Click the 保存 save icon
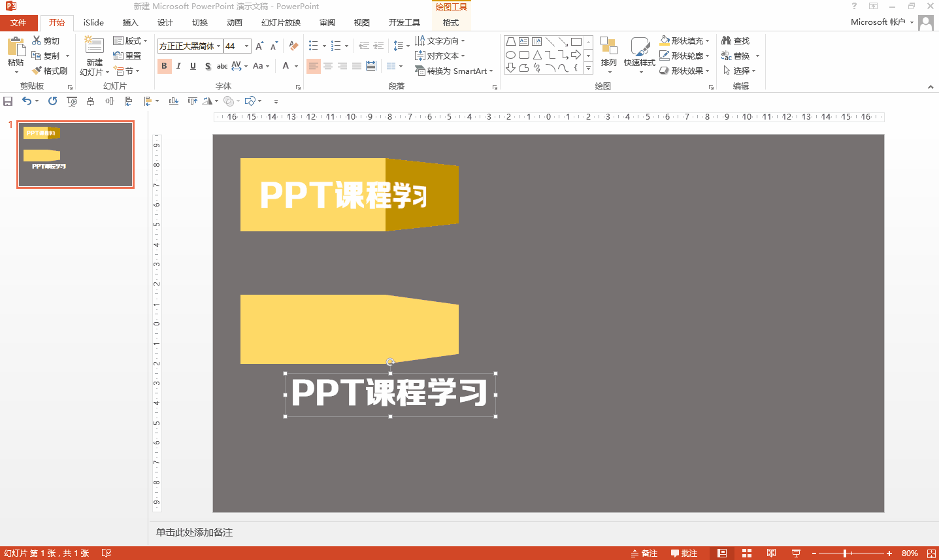Image resolution: width=939 pixels, height=560 pixels. [8, 101]
